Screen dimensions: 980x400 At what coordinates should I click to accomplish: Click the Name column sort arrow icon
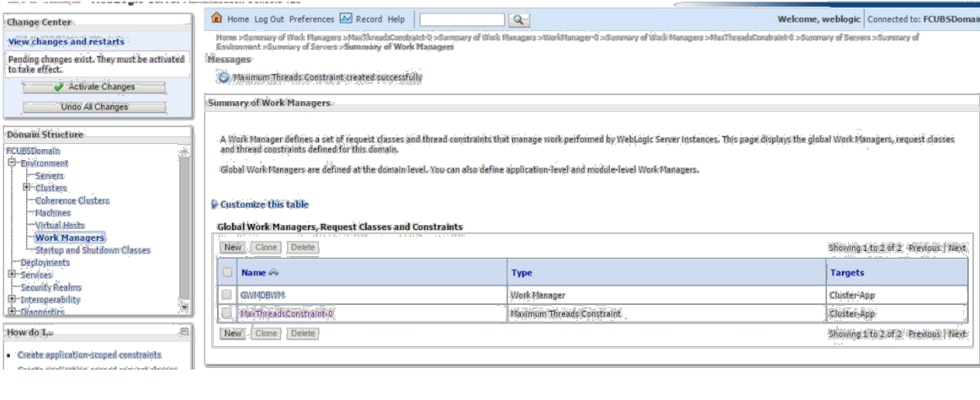pyautogui.click(x=273, y=273)
